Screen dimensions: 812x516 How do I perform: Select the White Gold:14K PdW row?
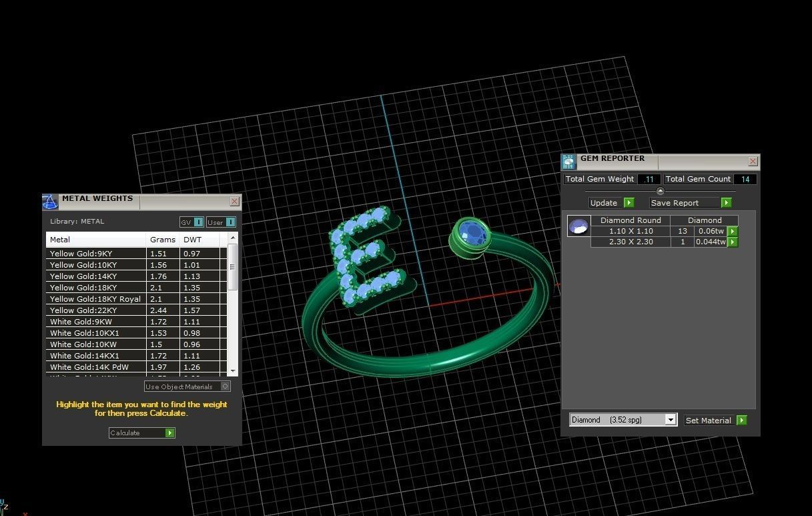tap(97, 367)
